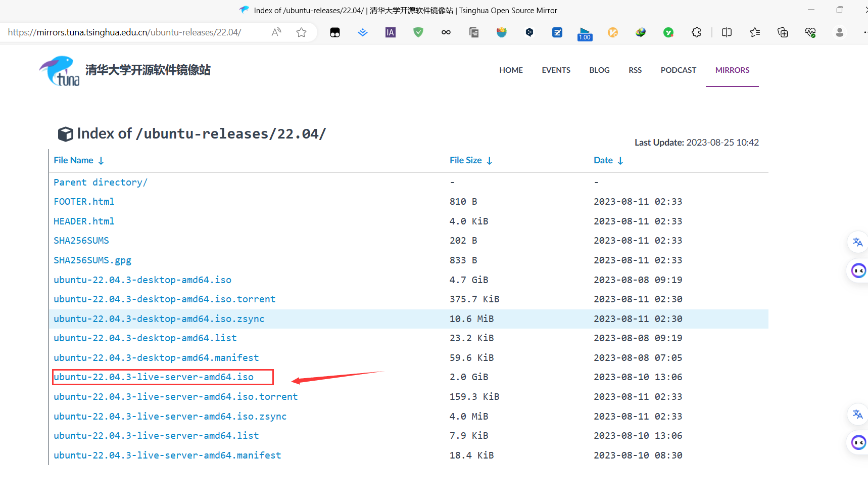Download SHA256SUMS.gpg signature file

point(92,260)
